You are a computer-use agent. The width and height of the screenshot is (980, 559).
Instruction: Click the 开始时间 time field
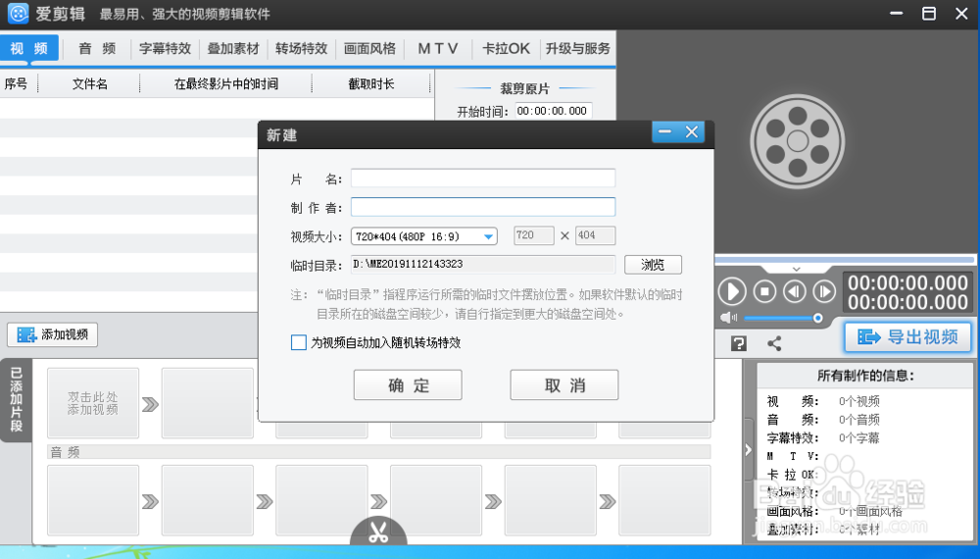tap(553, 111)
